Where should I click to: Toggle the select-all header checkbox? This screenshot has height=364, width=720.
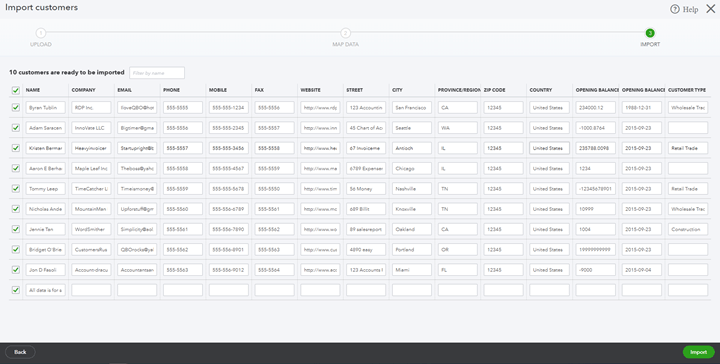16,90
